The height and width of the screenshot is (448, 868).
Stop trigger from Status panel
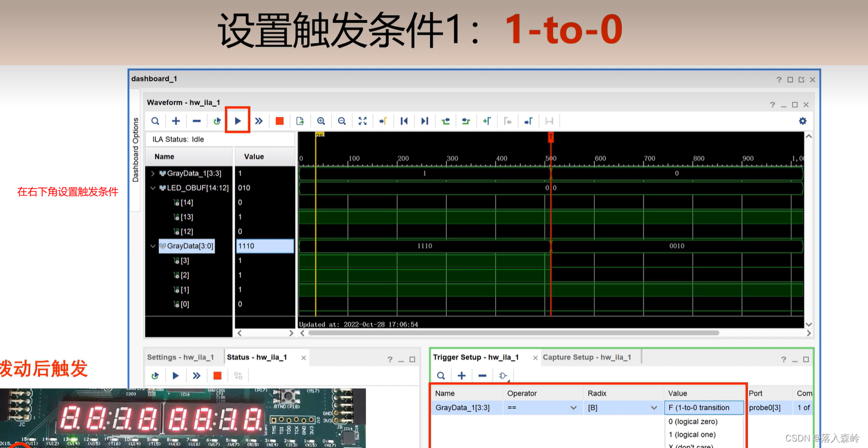[x=217, y=376]
